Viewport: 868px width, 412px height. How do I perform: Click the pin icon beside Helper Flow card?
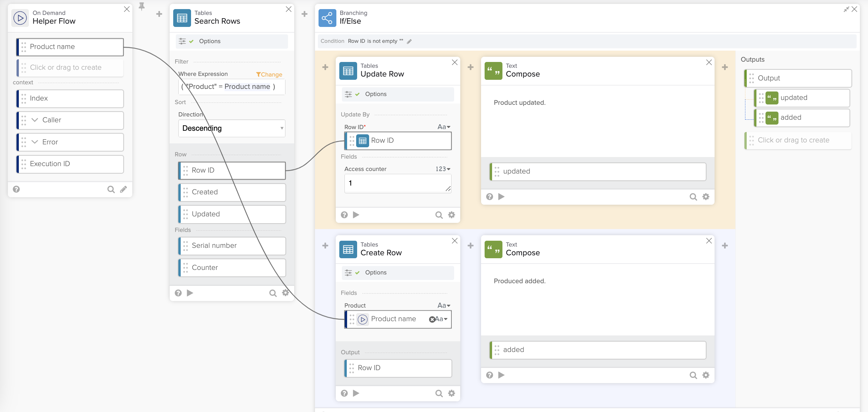pyautogui.click(x=142, y=6)
